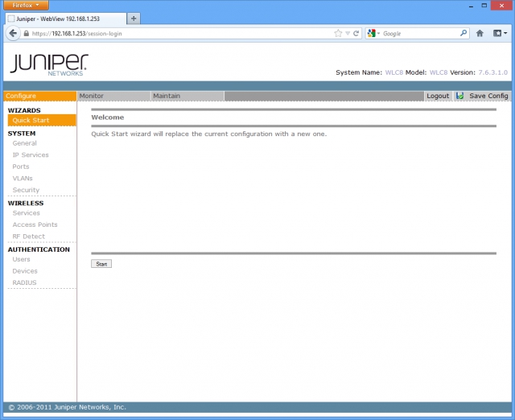Viewport: 515px width, 420px height.
Task: Click the Start button
Action: (x=101, y=264)
